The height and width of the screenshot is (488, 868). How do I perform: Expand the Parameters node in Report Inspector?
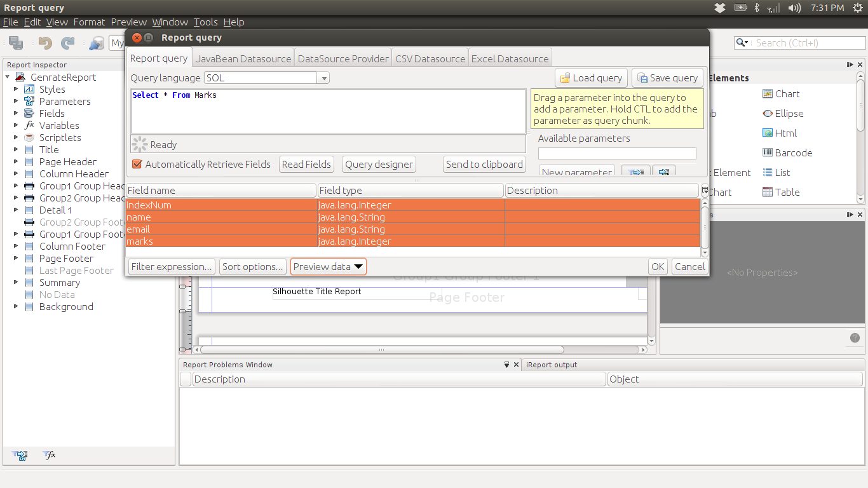(15, 101)
